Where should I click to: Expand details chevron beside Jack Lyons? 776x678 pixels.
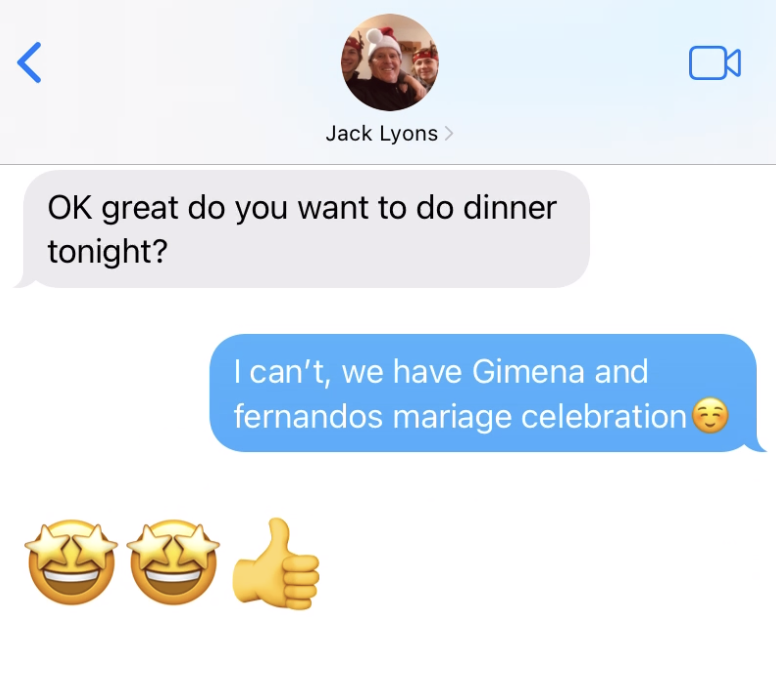tap(448, 134)
